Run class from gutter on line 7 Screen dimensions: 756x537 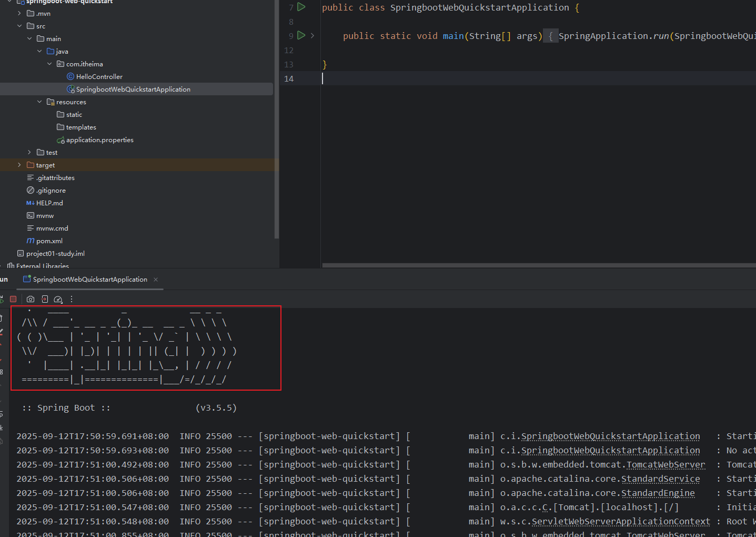[301, 7]
